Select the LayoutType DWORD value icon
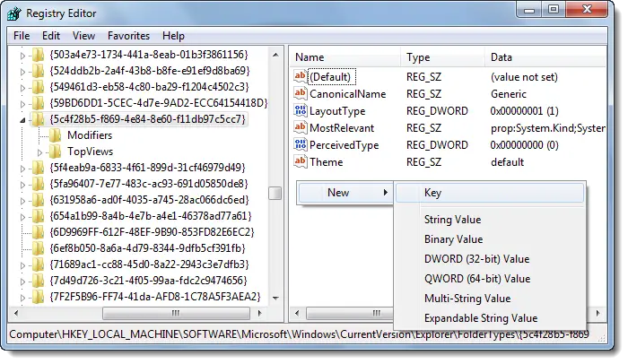 point(301,110)
